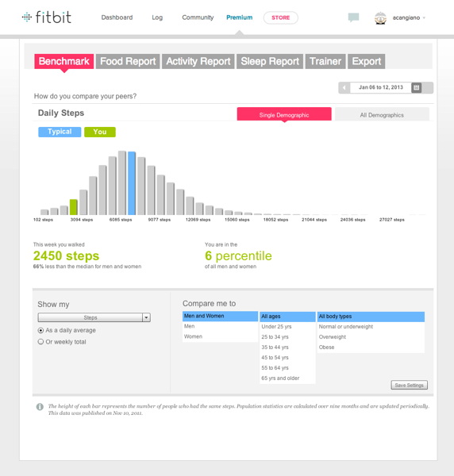Select 25 to 34 yrs age group

pyautogui.click(x=287, y=337)
